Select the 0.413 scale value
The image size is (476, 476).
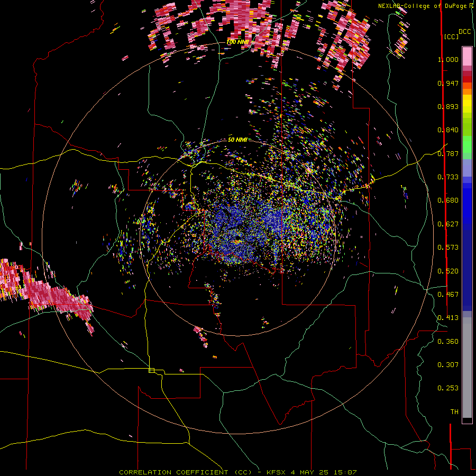pyautogui.click(x=448, y=318)
